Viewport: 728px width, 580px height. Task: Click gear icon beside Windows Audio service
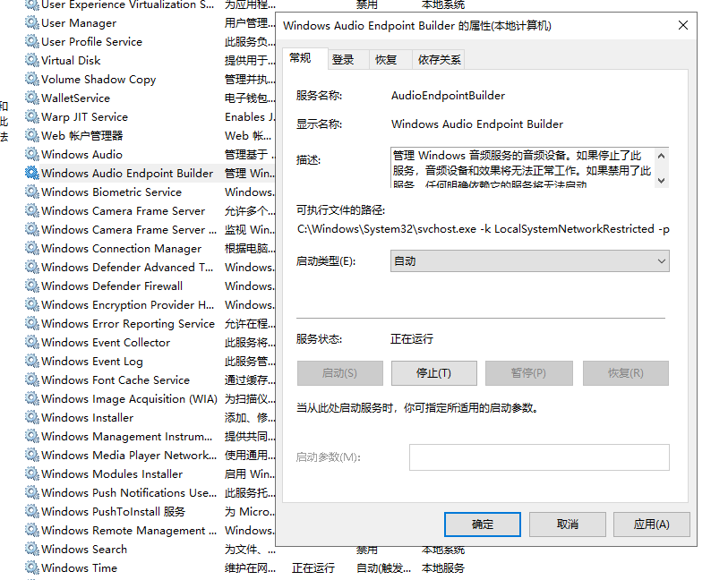tap(32, 155)
